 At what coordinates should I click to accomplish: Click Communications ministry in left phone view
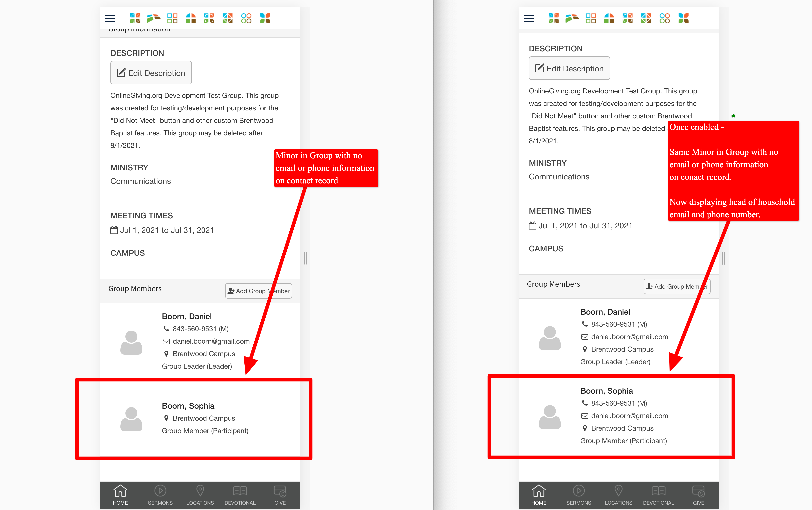(x=141, y=181)
